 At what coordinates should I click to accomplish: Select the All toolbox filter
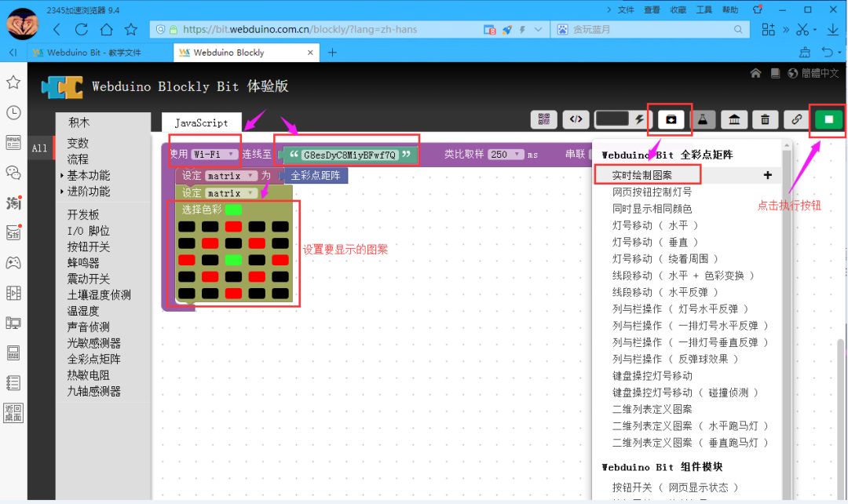39,148
